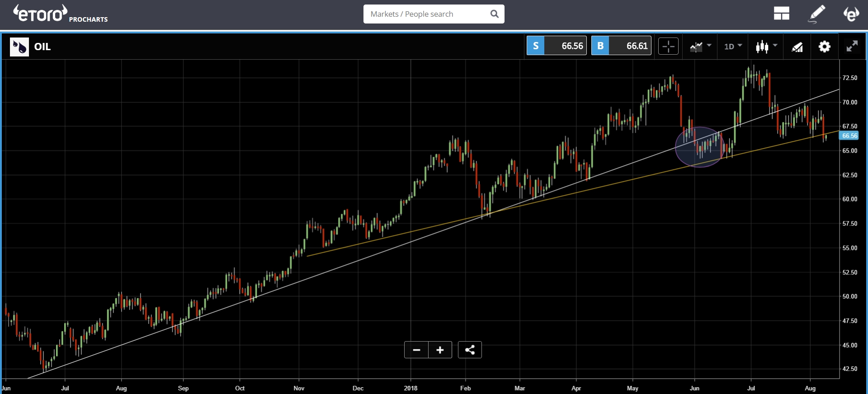Open the candlestick chart type dropdown
This screenshot has width=868, height=394.
(x=766, y=46)
